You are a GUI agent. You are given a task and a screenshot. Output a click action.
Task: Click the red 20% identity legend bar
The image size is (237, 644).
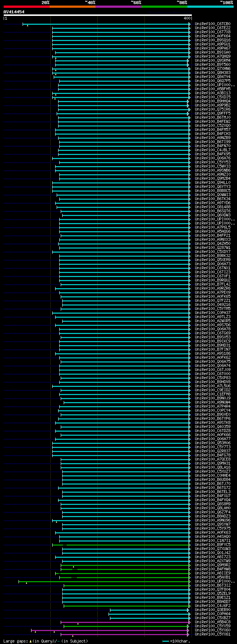coord(27,6)
